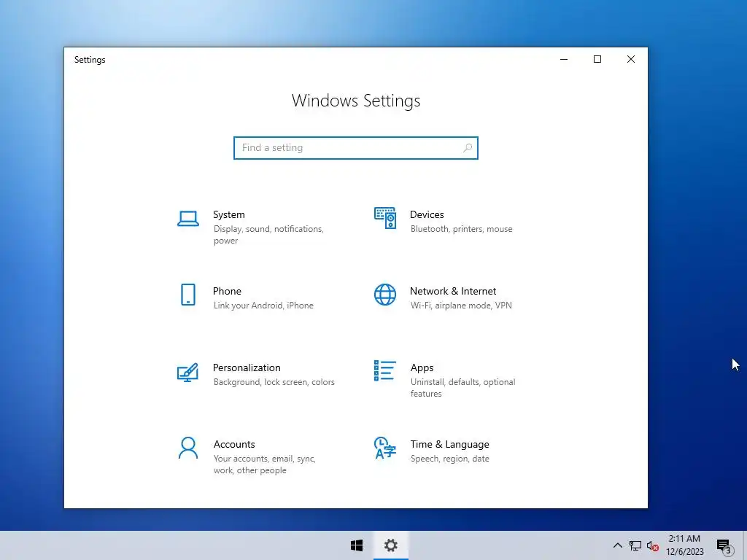Minimize the Settings window
Viewport: 747px width, 560px height.
tap(564, 59)
